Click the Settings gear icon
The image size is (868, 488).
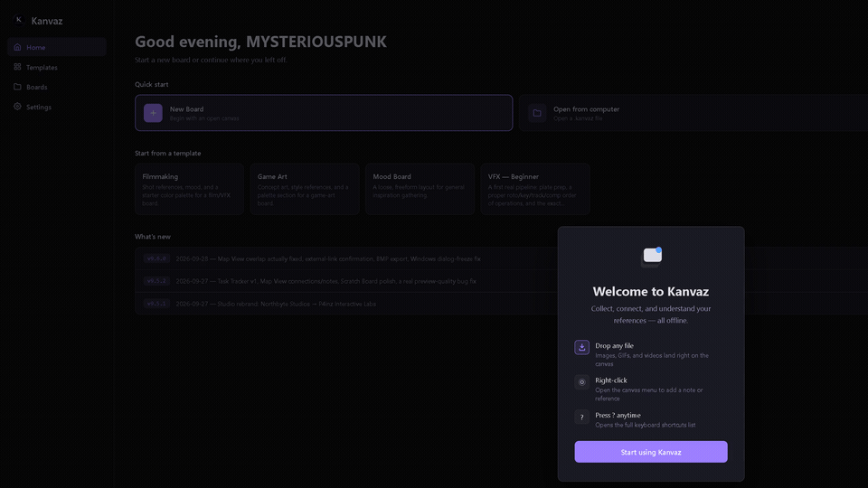[17, 107]
